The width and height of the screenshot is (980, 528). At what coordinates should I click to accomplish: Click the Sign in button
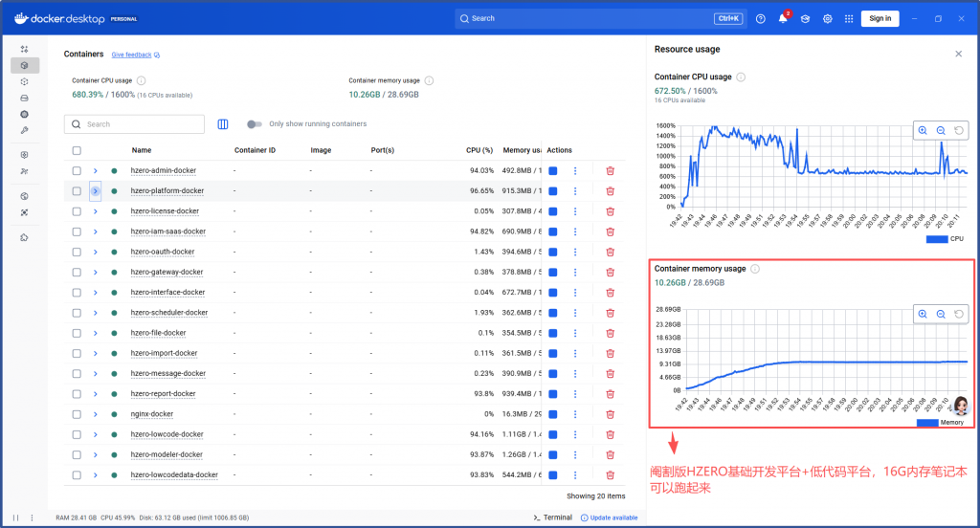pos(880,18)
